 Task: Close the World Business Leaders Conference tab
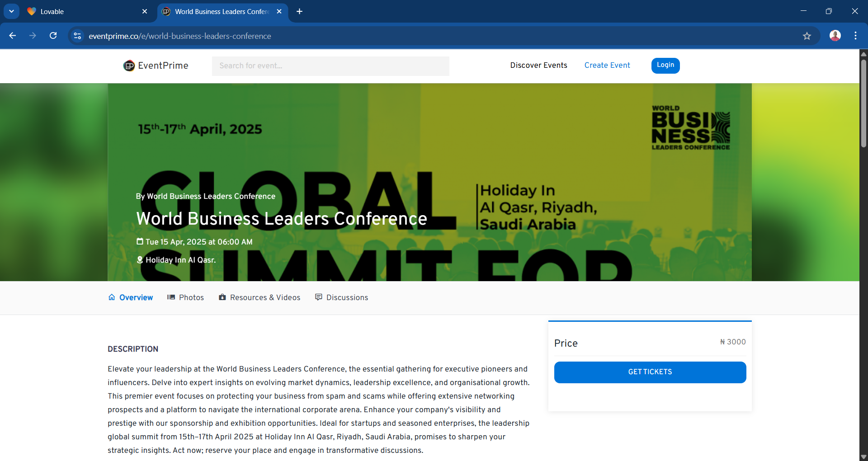[x=279, y=11]
